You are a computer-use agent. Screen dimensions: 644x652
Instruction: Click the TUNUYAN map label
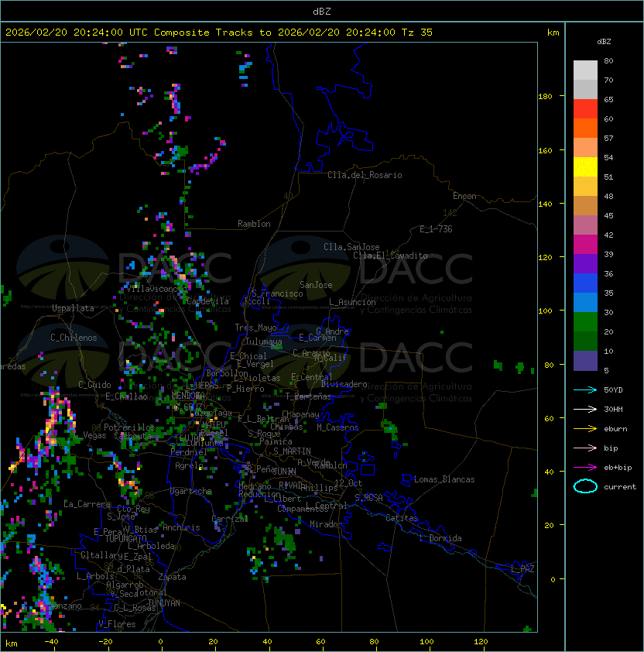tap(164, 603)
